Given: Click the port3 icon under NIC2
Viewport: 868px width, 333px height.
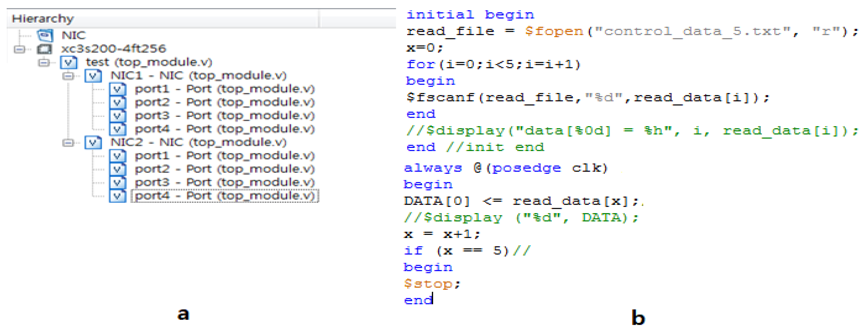Looking at the screenshot, I should [x=118, y=182].
